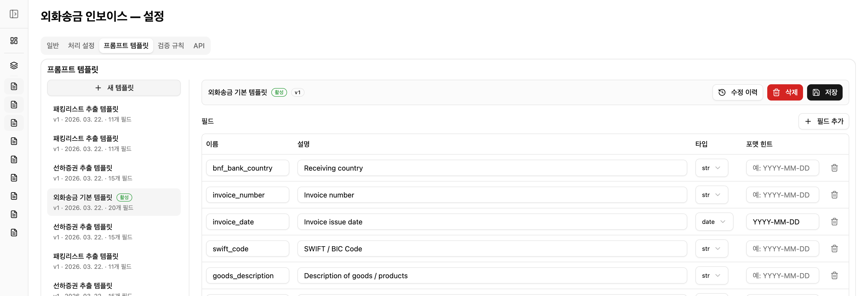Switch to the 검증 규칙 tab
The width and height of the screenshot is (868, 296).
[171, 45]
